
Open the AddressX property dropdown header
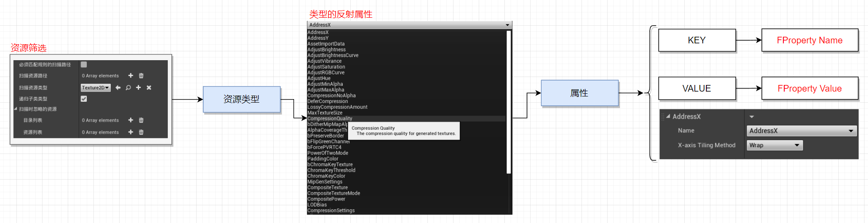409,25
